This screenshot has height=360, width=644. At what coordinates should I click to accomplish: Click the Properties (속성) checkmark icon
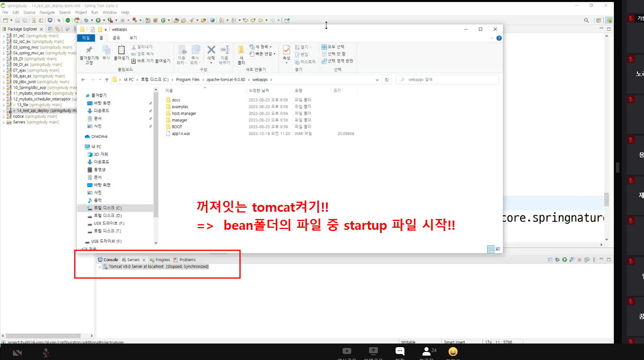point(286,50)
